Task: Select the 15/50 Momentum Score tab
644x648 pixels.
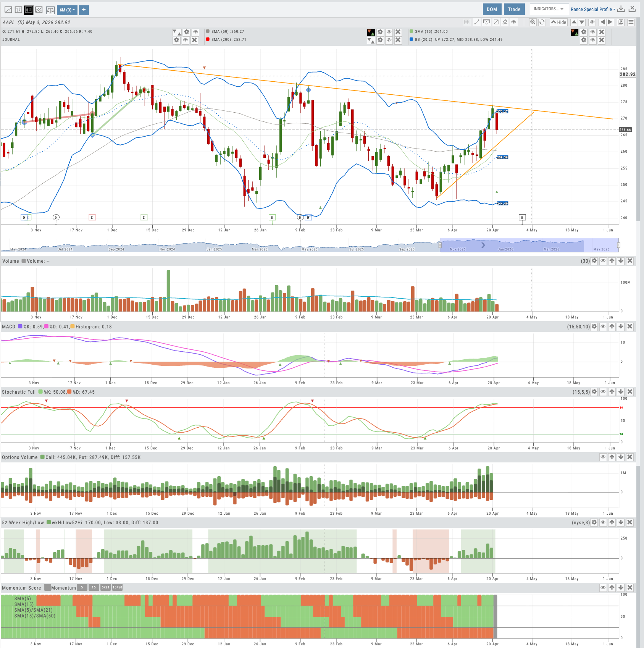Action: click(117, 587)
